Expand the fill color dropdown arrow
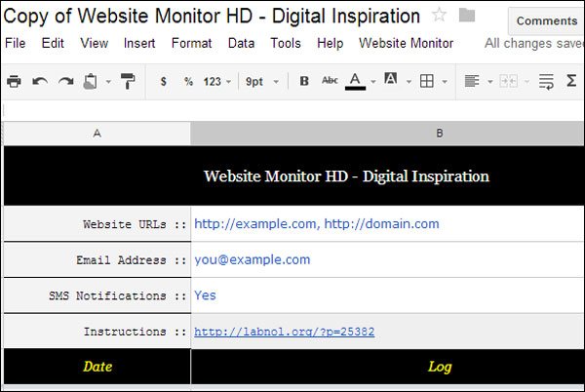585x392 pixels. (409, 81)
